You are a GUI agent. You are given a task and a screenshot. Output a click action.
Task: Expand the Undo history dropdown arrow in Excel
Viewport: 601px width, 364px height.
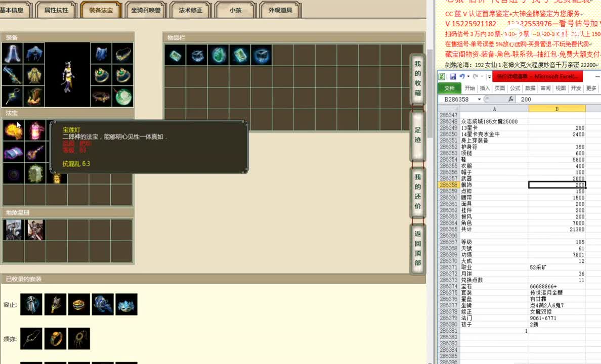click(468, 77)
